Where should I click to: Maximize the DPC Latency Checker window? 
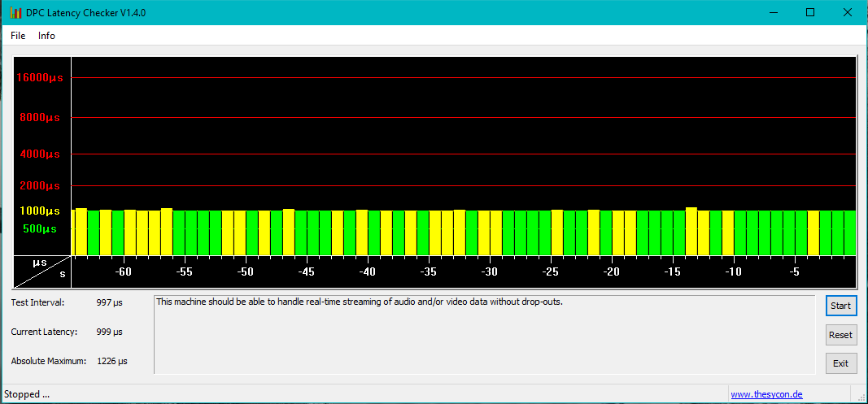pyautogui.click(x=810, y=12)
